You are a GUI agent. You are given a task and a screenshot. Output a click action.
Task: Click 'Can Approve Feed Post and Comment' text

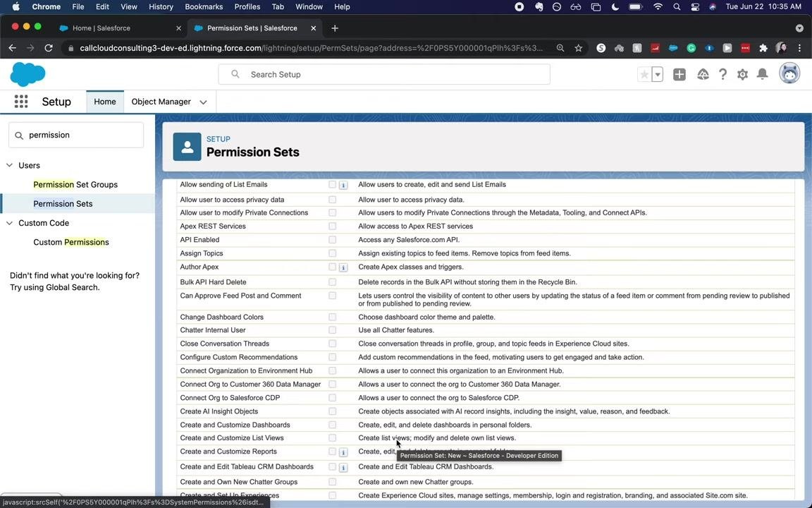241,296
